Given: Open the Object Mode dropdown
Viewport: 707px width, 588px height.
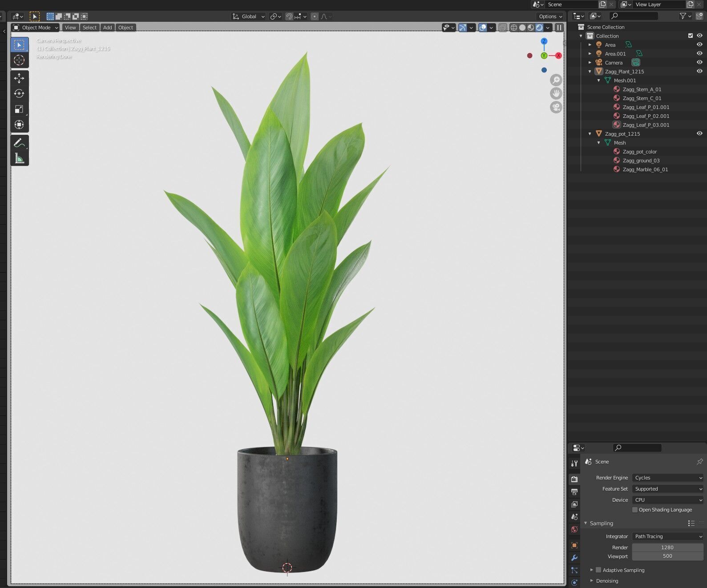Looking at the screenshot, I should pos(36,28).
